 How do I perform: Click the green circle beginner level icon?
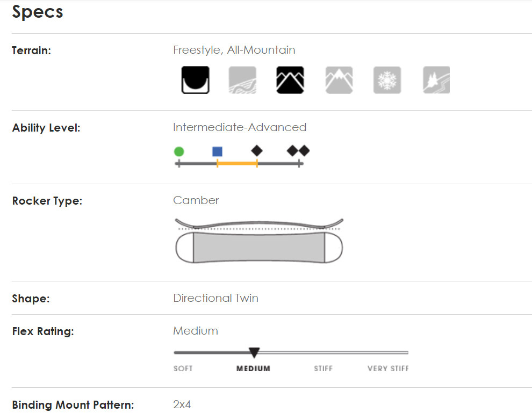[179, 151]
